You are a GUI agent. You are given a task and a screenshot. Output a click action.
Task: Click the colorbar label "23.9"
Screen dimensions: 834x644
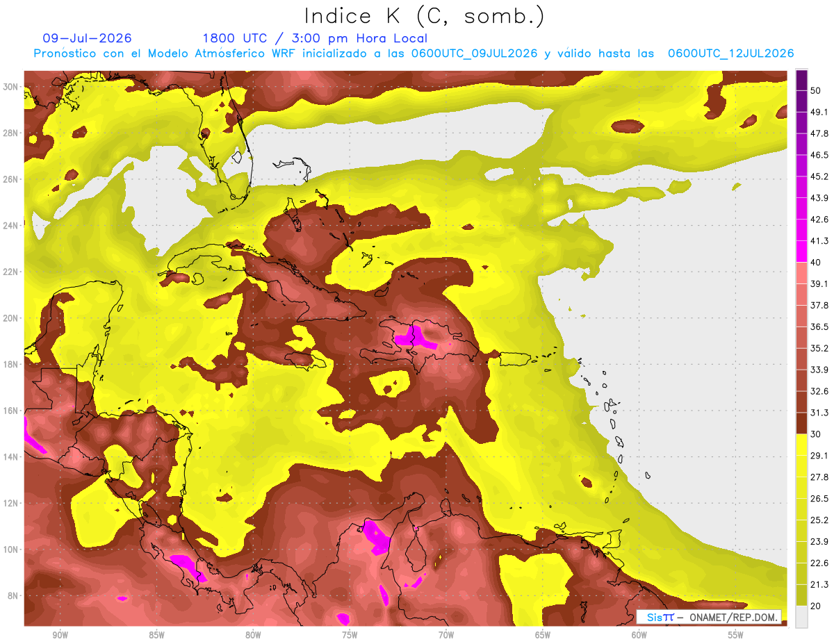click(x=819, y=542)
